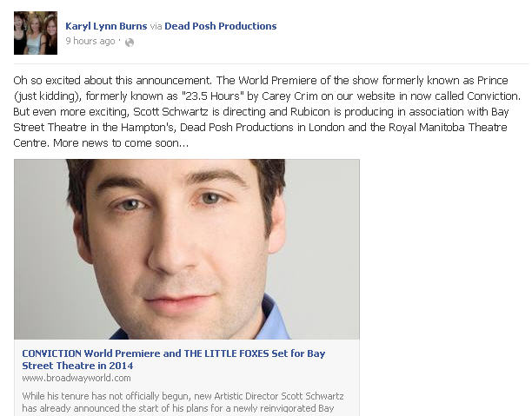Click the snippet starting "While his tenure"
Viewport: 532px width, 416px height.
click(x=183, y=402)
